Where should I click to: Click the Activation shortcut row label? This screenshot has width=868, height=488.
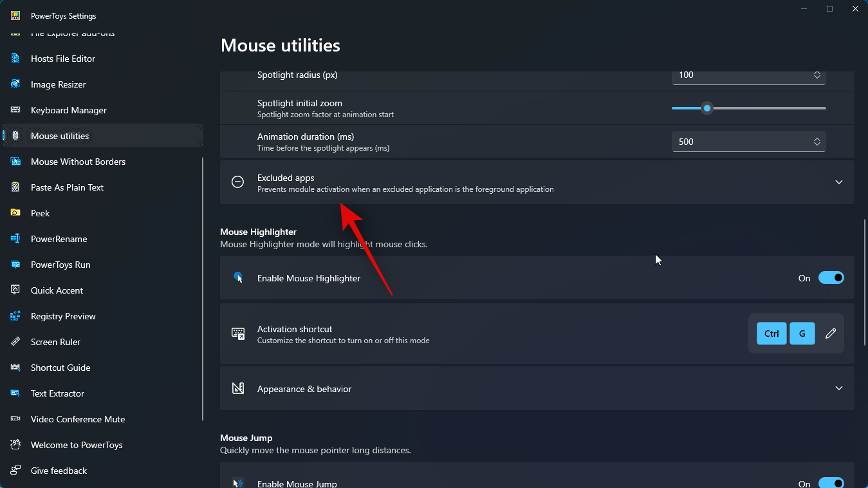point(295,329)
